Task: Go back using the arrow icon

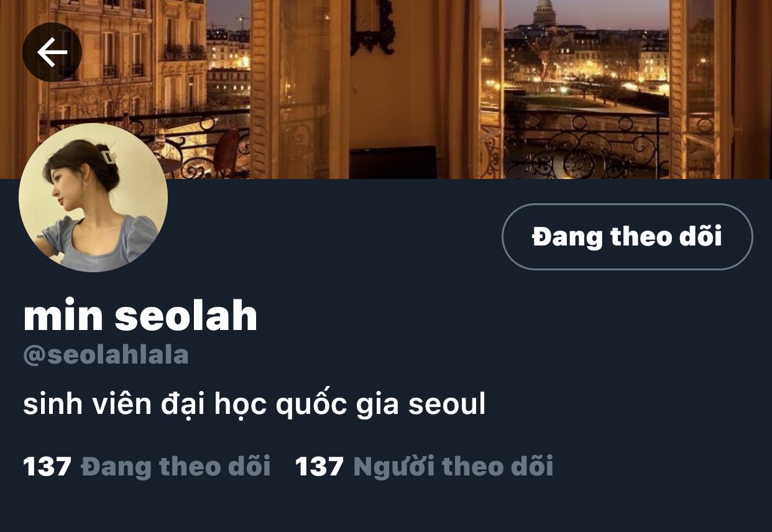Action: pyautogui.click(x=52, y=53)
